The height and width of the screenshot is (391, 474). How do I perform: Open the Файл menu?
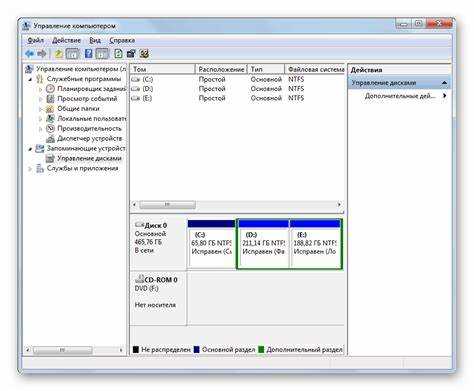click(35, 40)
